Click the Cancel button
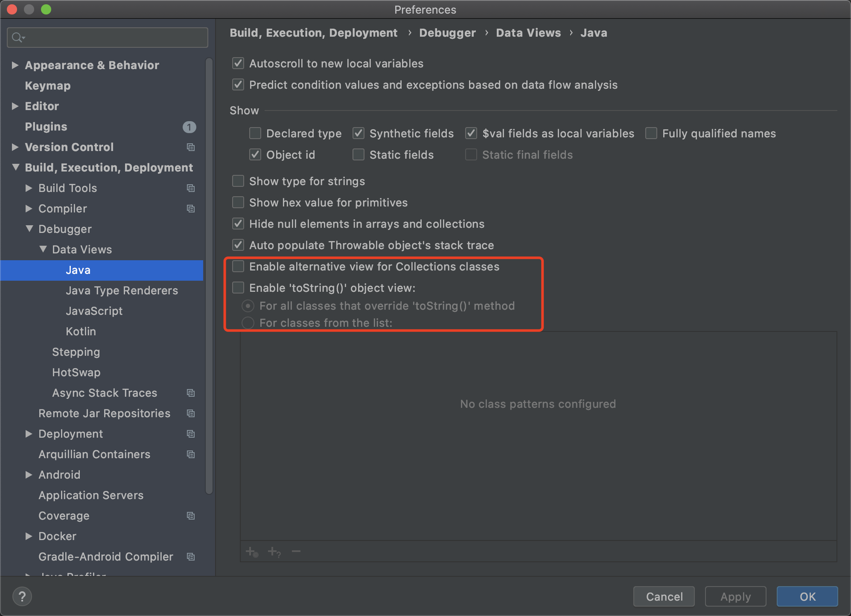 click(664, 596)
